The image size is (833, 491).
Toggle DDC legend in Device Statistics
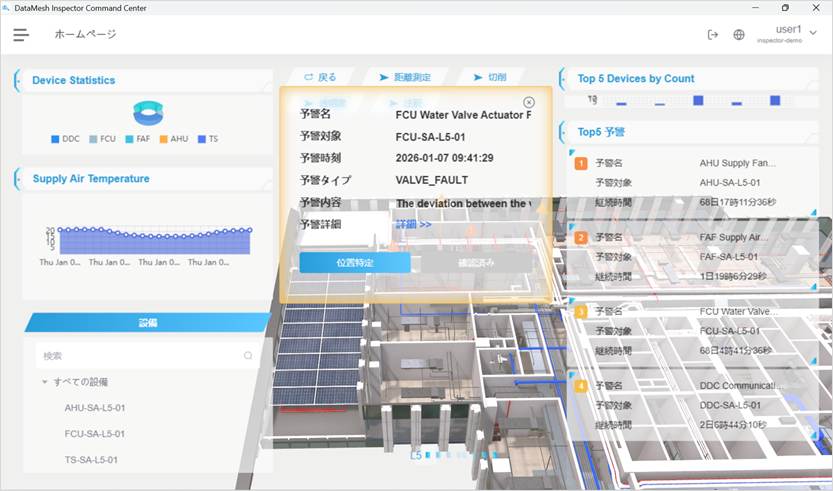(64, 139)
